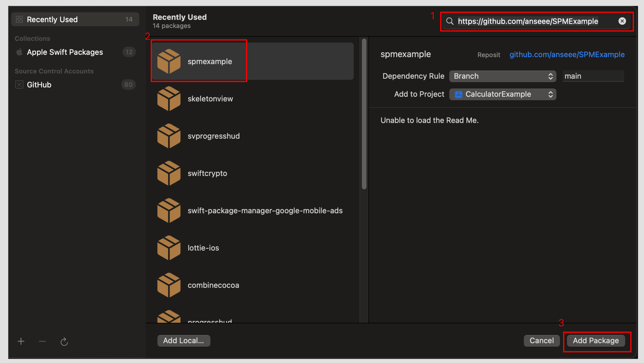Choose the lottie-ios package

click(x=203, y=248)
